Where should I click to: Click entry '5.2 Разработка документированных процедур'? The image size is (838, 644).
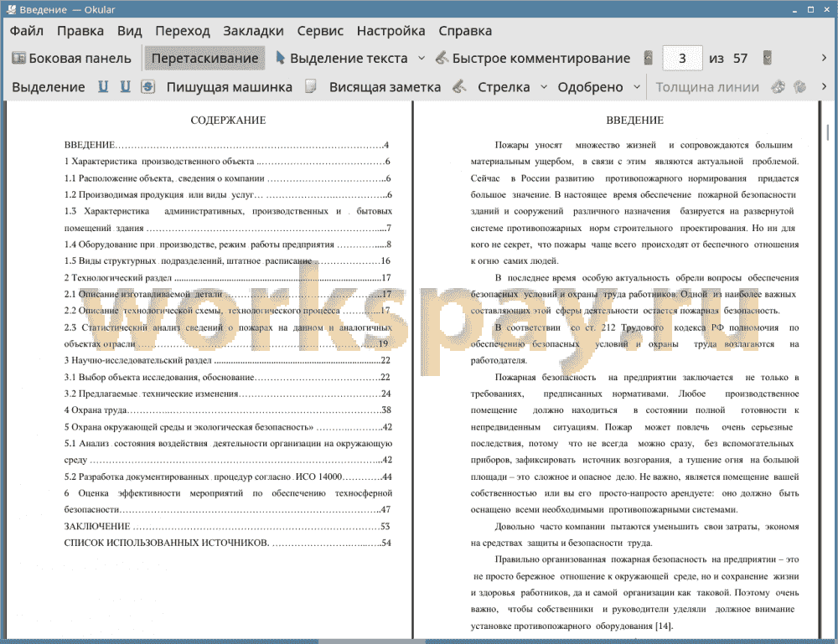click(227, 477)
